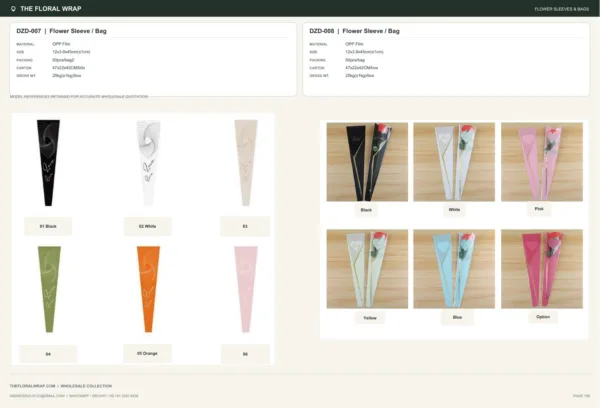This screenshot has width=600, height=408.
Task: Open the email address footer link
Action: point(37,396)
